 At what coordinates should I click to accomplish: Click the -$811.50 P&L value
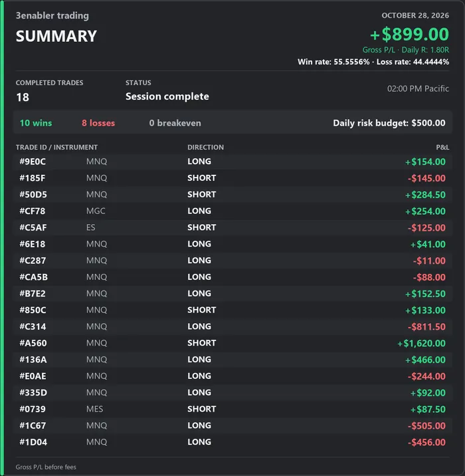click(x=426, y=327)
